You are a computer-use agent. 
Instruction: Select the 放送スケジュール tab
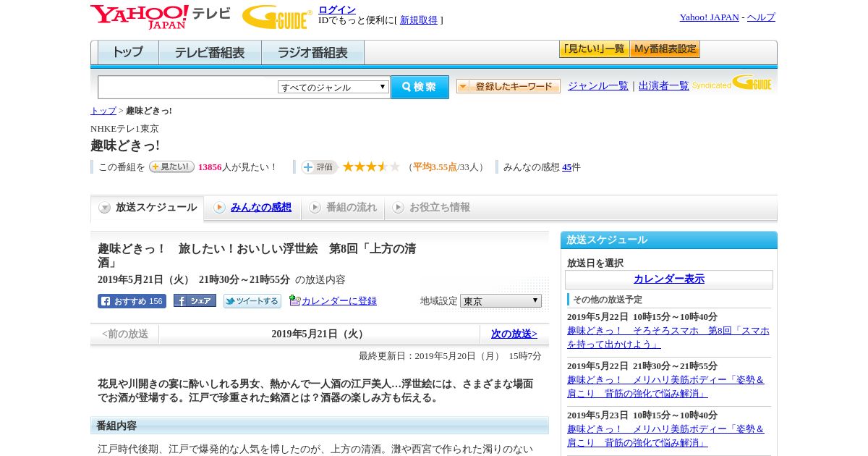[148, 208]
